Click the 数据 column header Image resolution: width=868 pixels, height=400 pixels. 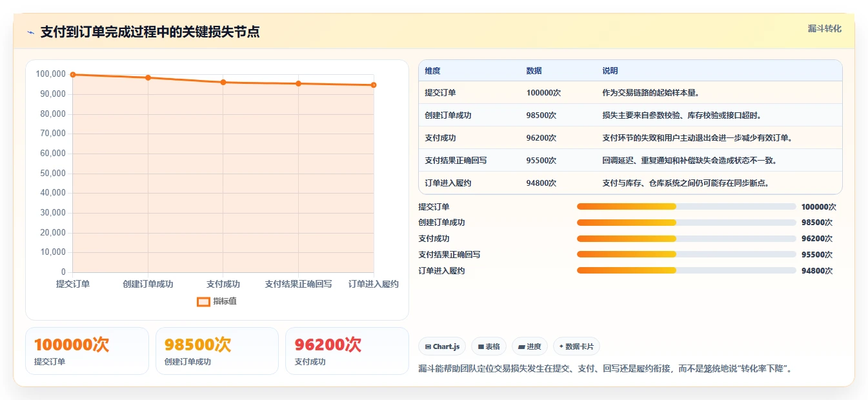click(534, 70)
